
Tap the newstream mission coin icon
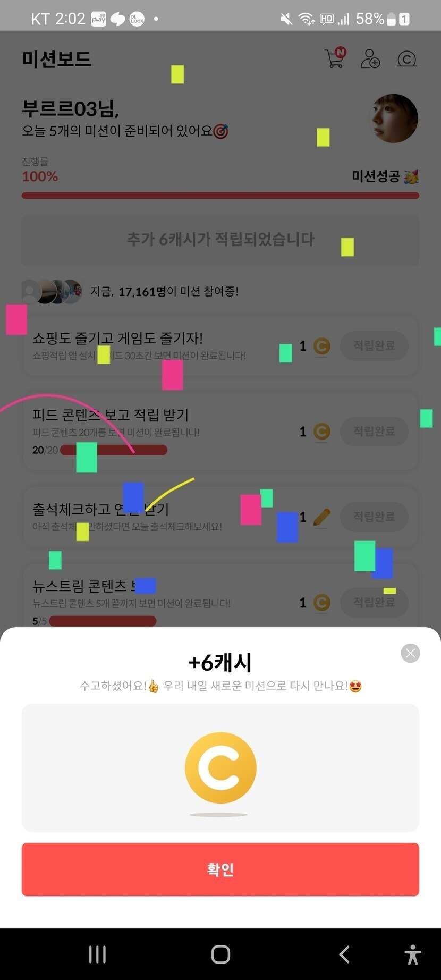[321, 603]
